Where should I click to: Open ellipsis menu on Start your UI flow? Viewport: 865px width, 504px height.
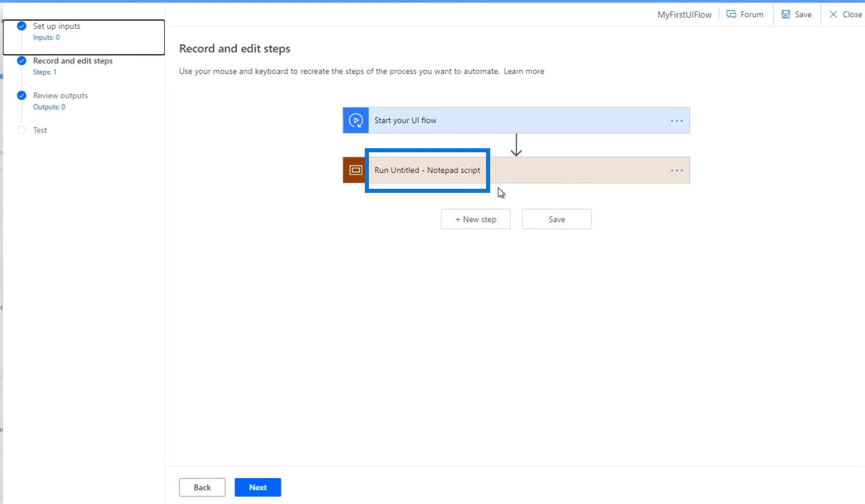pos(677,121)
